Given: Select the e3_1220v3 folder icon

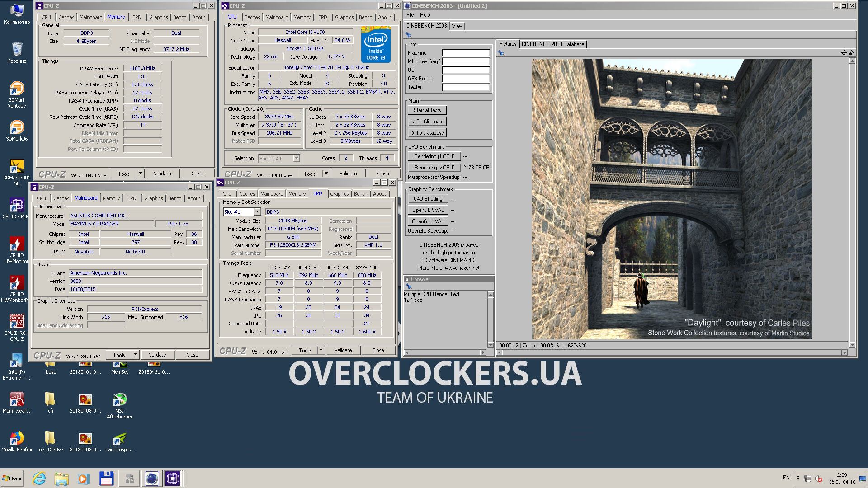Looking at the screenshot, I should click(51, 441).
